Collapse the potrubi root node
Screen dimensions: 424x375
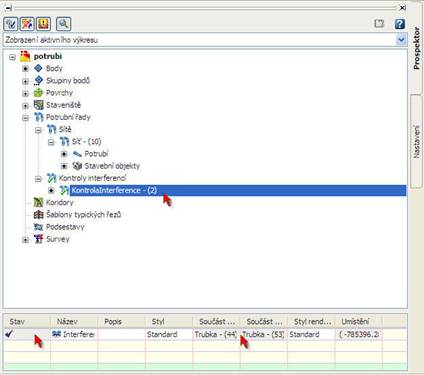click(x=12, y=57)
